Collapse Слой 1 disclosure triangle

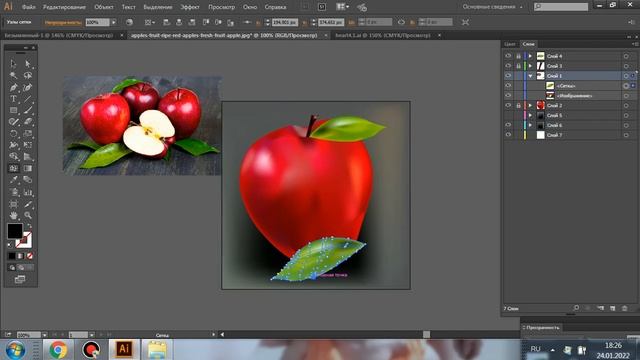[x=530, y=76]
